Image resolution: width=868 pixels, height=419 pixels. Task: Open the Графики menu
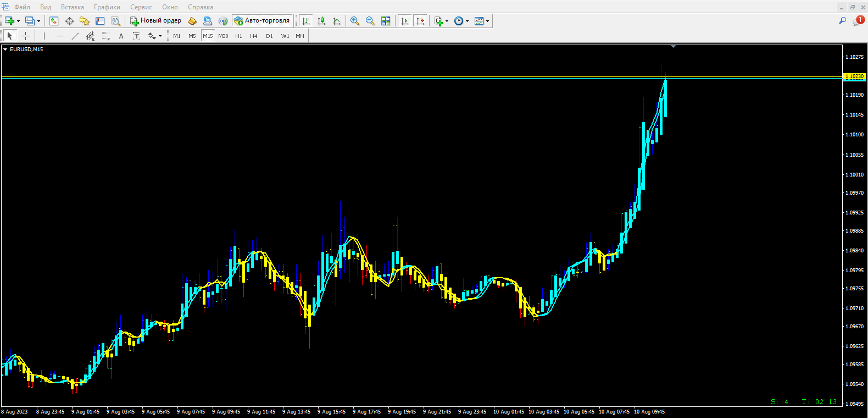[107, 7]
